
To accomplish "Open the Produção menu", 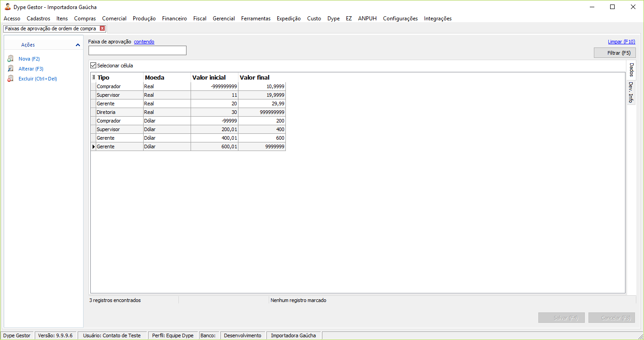I will [144, 19].
